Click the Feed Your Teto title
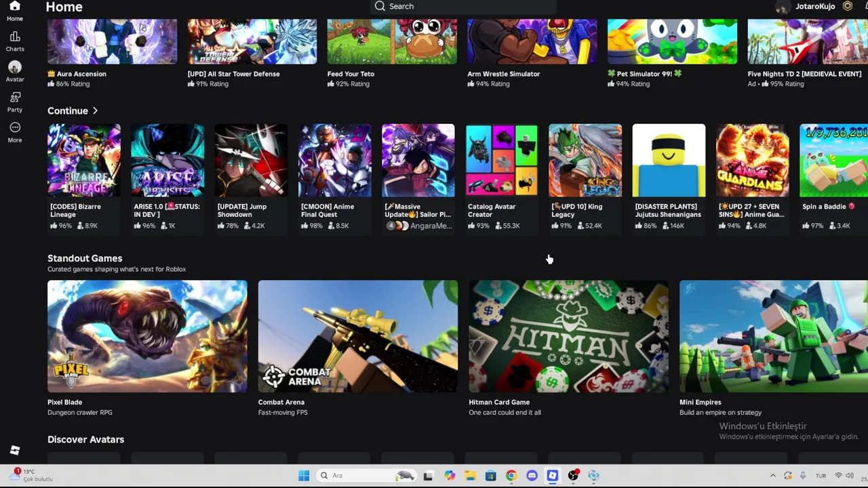The image size is (868, 488). [351, 74]
